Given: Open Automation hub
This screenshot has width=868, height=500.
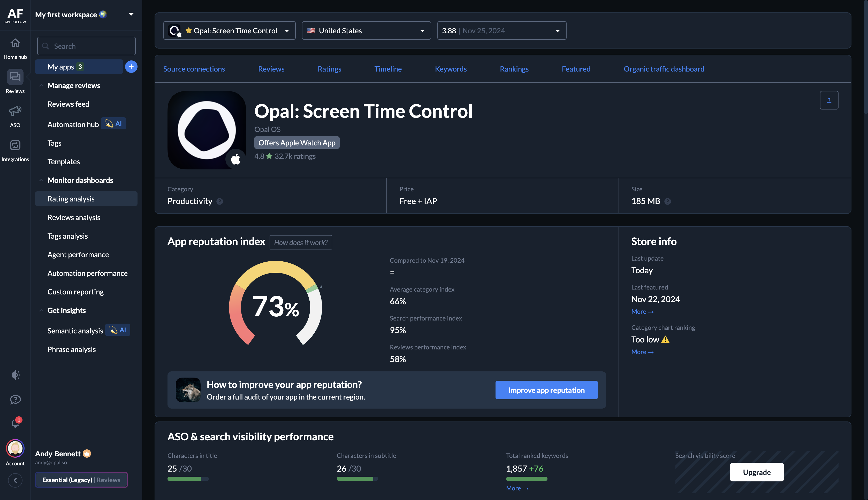Looking at the screenshot, I should pyautogui.click(x=73, y=124).
